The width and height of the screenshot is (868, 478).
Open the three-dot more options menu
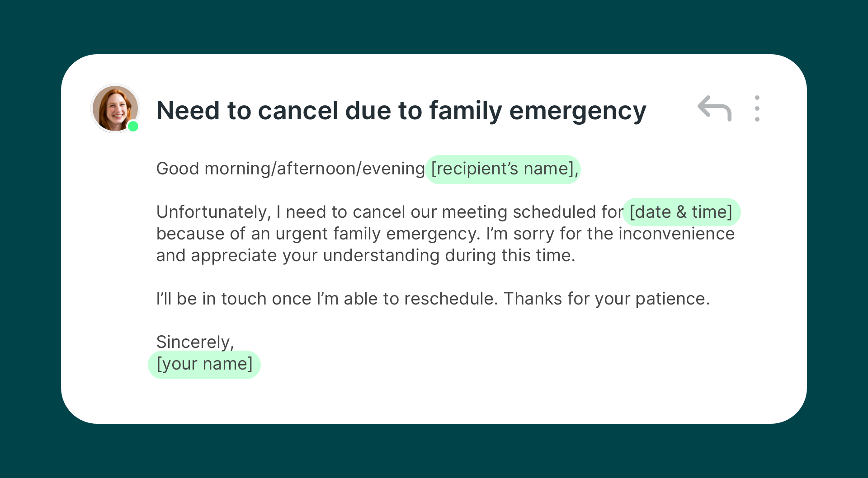(x=757, y=108)
